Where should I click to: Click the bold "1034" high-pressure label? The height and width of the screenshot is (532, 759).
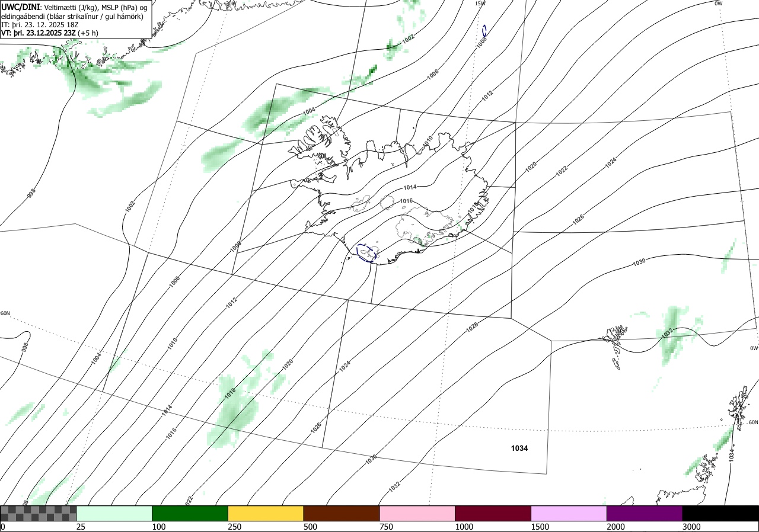(x=519, y=448)
